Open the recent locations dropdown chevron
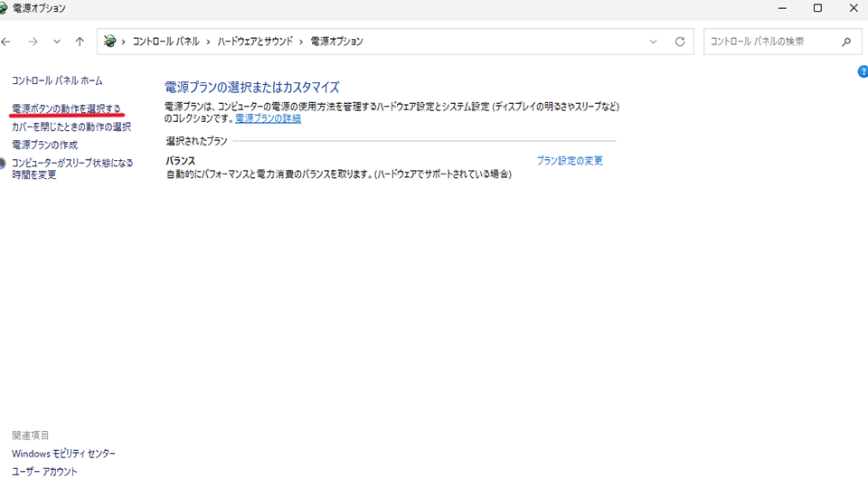The height and width of the screenshot is (479, 868). coord(57,42)
